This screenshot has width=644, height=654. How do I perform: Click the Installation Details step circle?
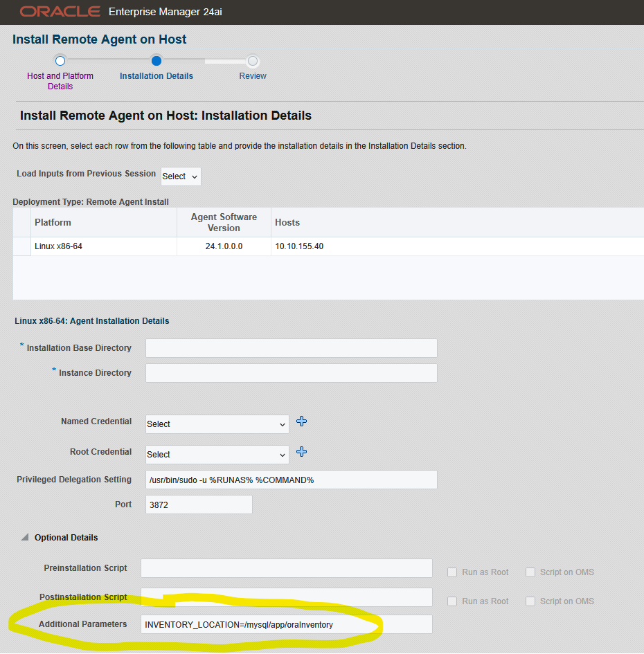156,61
